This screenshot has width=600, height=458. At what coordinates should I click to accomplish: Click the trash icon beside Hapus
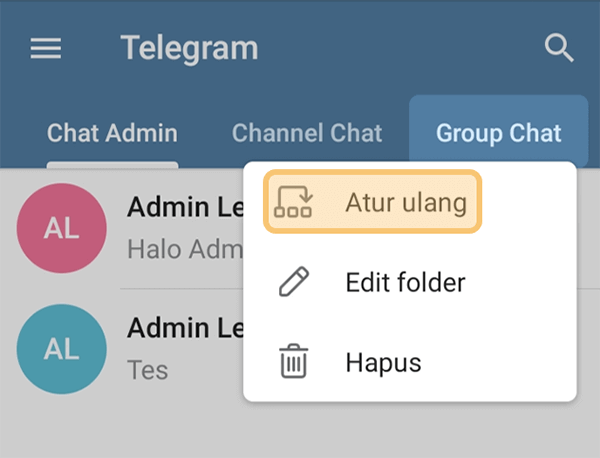point(293,361)
